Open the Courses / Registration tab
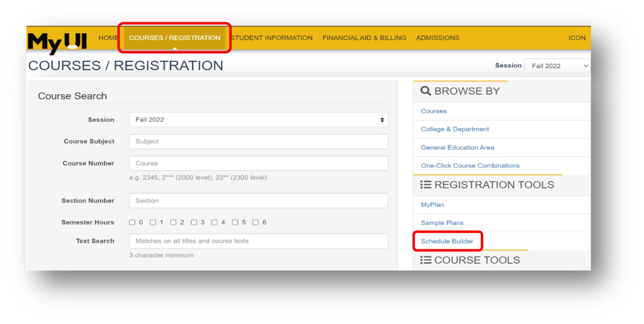Image resolution: width=644 pixels, height=324 pixels. coord(174,38)
